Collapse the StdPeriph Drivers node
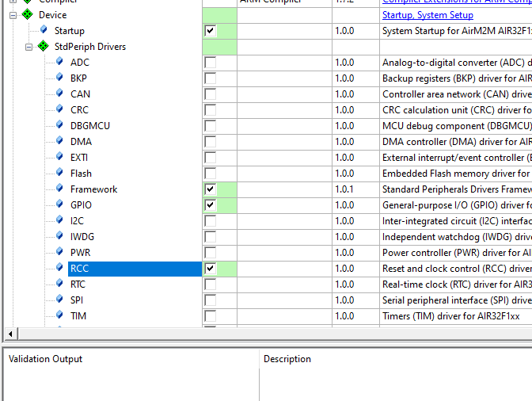 pos(29,47)
